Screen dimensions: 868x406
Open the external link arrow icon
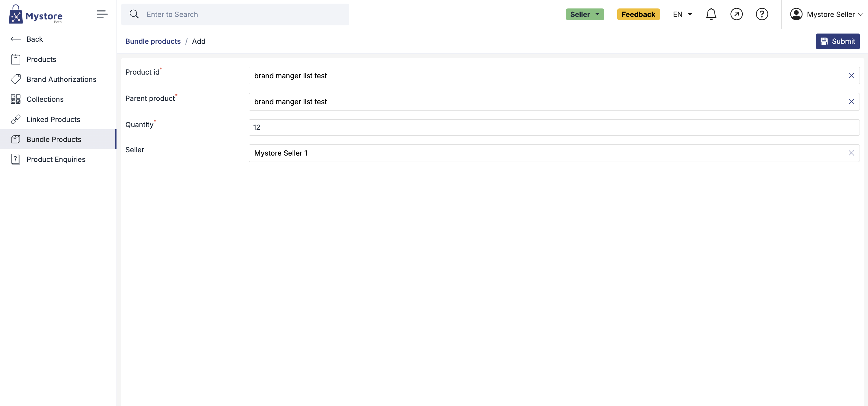click(736, 14)
